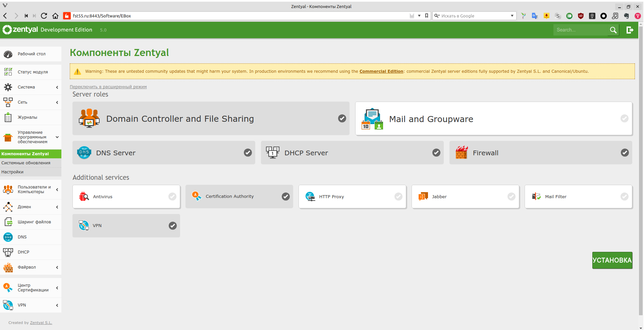The image size is (644, 330).
Task: Expand the Файрвол menu arrow
Action: pos(57,267)
